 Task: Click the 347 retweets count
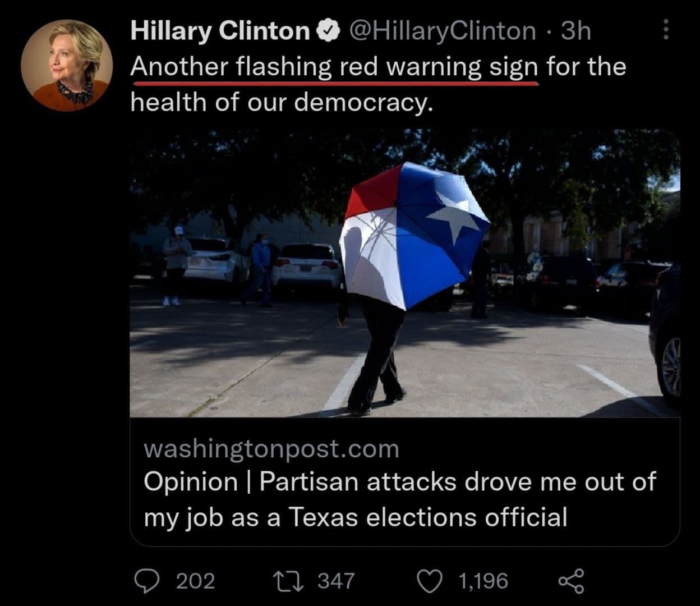[336, 581]
